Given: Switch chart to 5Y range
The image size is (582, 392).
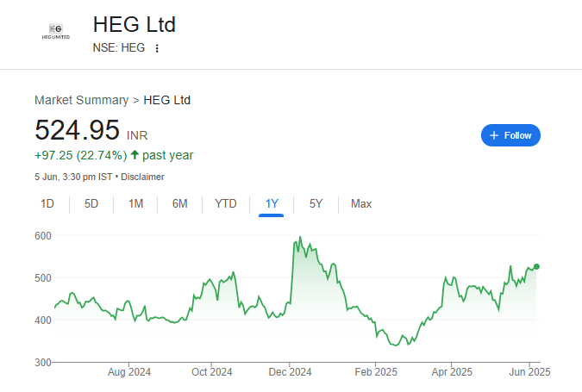Looking at the screenshot, I should pos(316,203).
